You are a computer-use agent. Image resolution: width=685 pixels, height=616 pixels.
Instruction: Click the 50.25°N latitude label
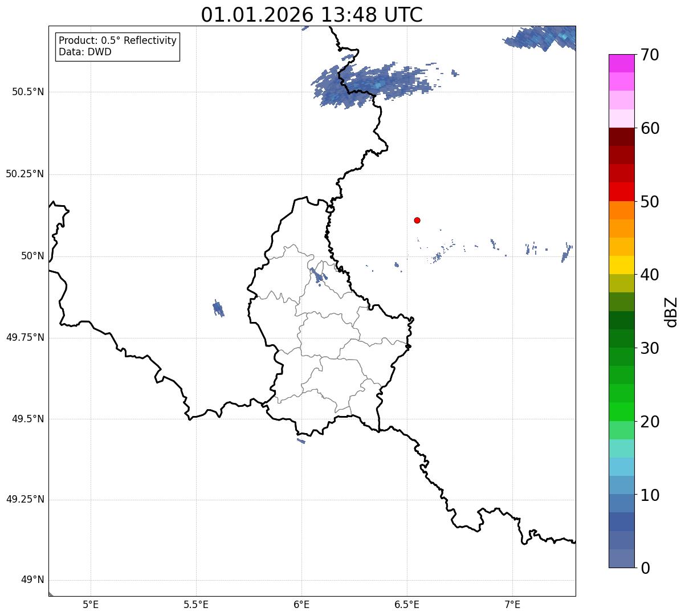click(x=25, y=174)
